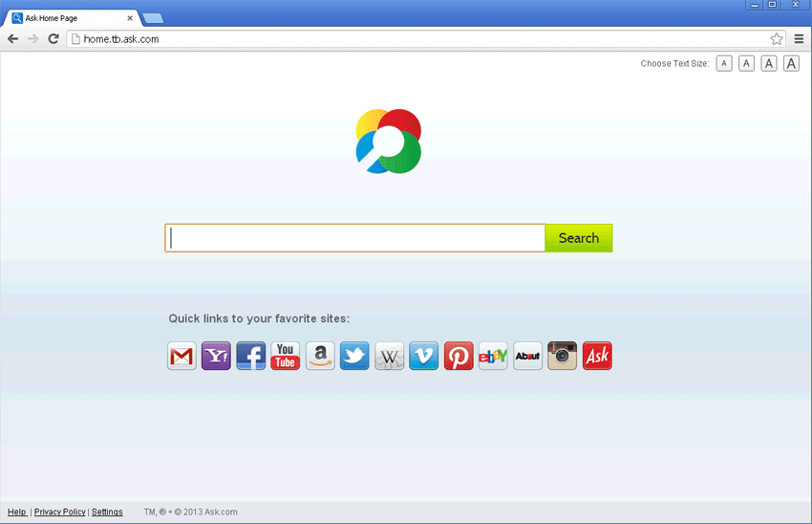The width and height of the screenshot is (812, 524).
Task: Go to eBay via quick link icon
Action: (493, 356)
